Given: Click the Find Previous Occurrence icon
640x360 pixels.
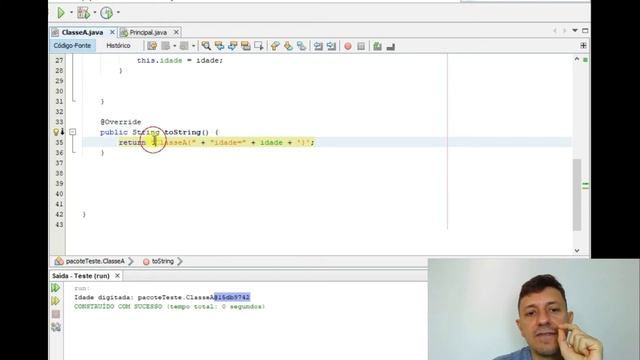Looking at the screenshot, I should 219,46.
